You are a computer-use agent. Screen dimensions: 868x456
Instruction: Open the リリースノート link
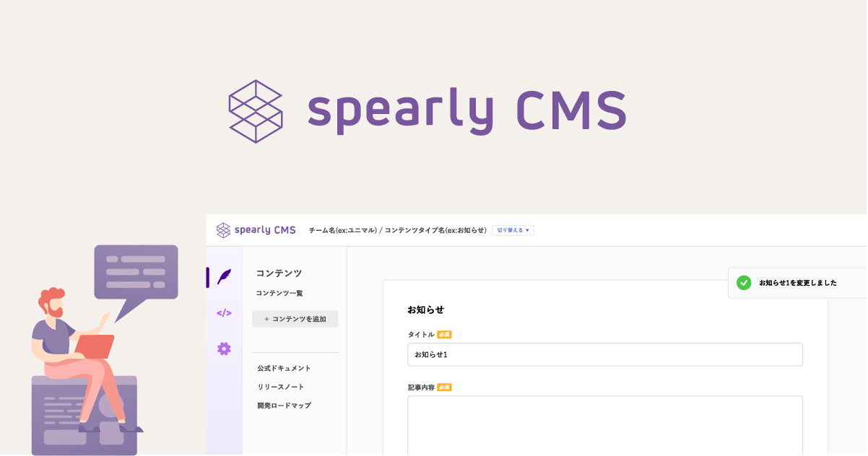coord(280,386)
